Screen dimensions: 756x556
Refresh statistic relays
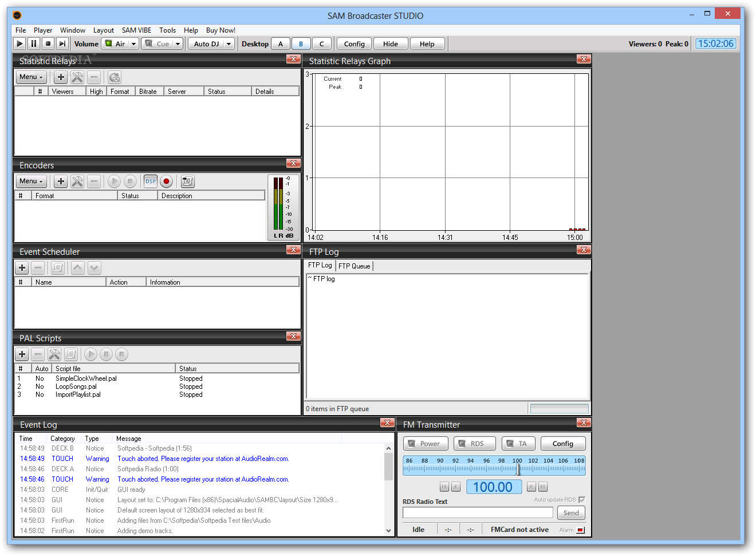click(115, 77)
